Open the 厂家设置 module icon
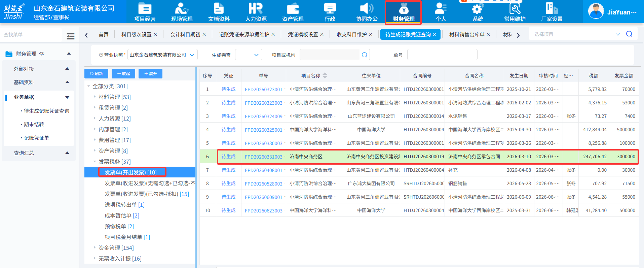The image size is (644, 268). pos(552,12)
